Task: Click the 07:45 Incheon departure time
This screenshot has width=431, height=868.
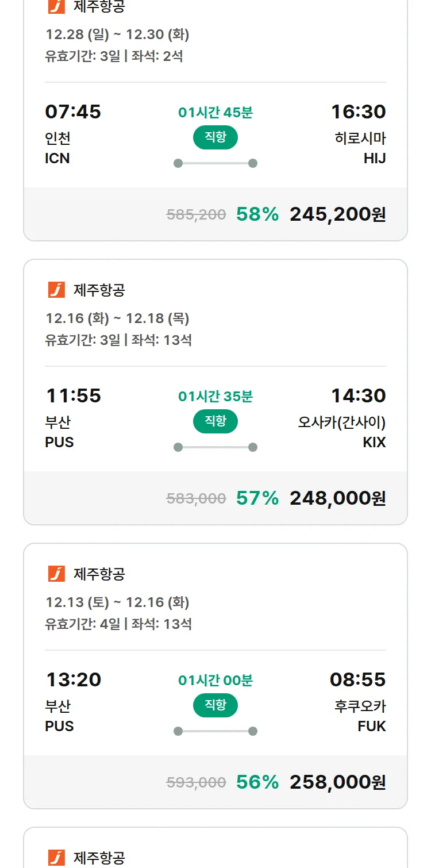Action: pyautogui.click(x=73, y=112)
